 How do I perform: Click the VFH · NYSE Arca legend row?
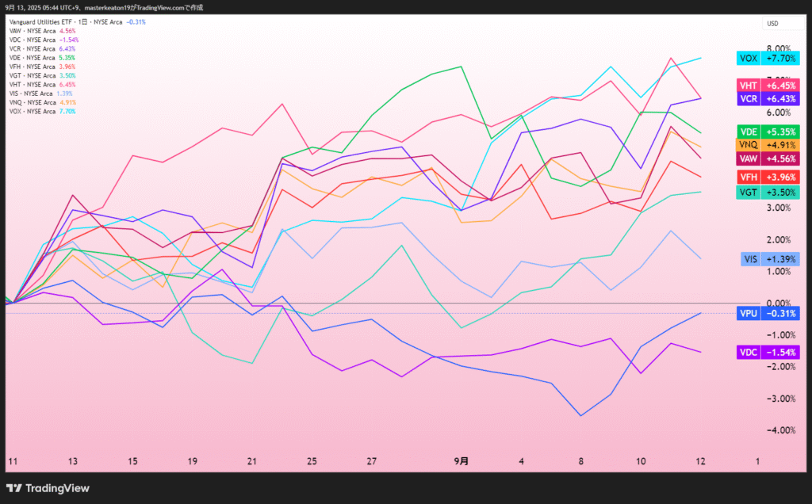click(43, 67)
